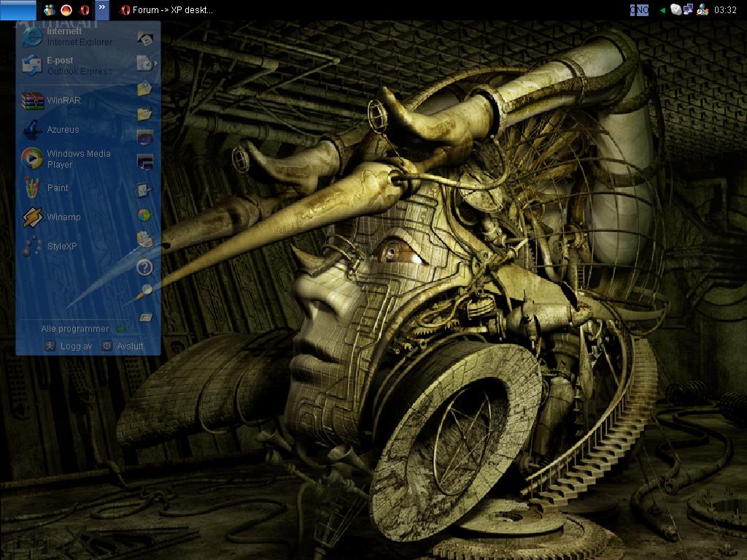
Task: Launch Winamp from the start menu
Action: click(x=52, y=217)
